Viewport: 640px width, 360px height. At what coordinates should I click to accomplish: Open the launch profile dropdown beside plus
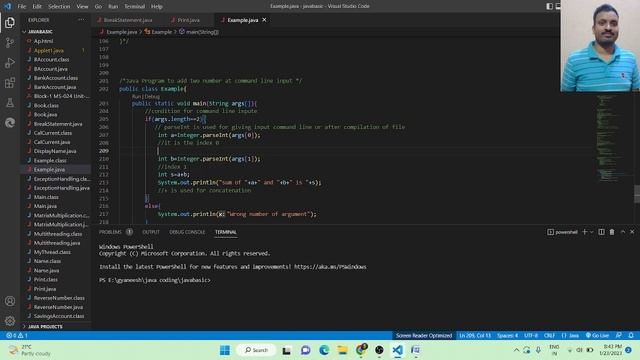click(x=591, y=232)
